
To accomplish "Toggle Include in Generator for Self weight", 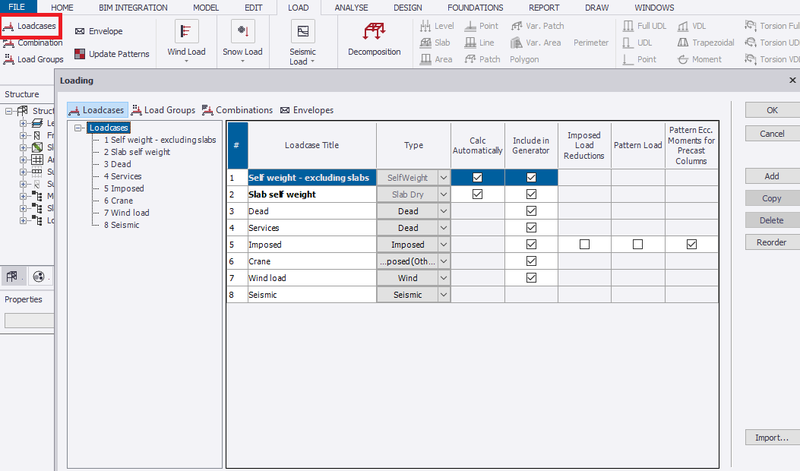I will click(531, 178).
